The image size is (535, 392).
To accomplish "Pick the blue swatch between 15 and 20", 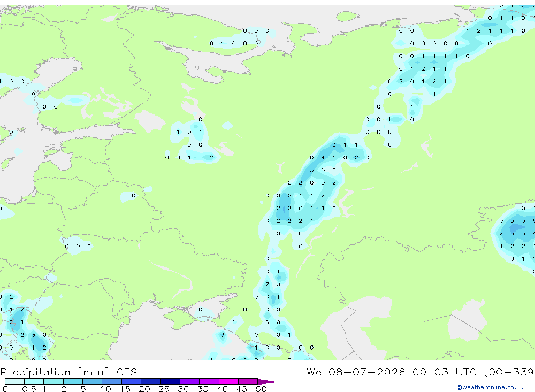I will coord(131,381).
